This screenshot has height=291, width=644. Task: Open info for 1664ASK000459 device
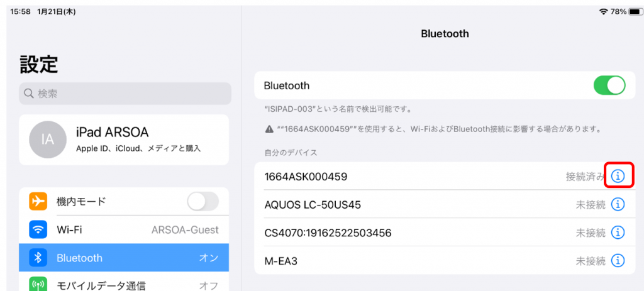click(618, 177)
